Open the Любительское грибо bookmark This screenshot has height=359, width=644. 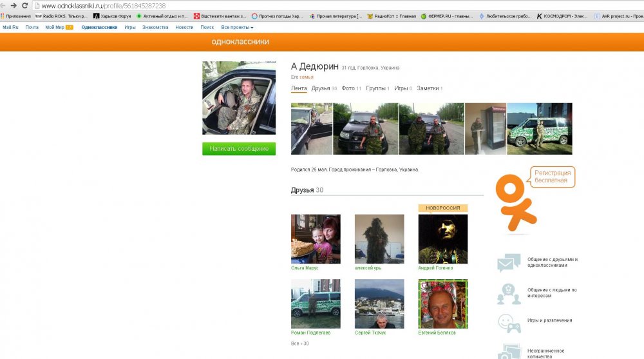(505, 17)
